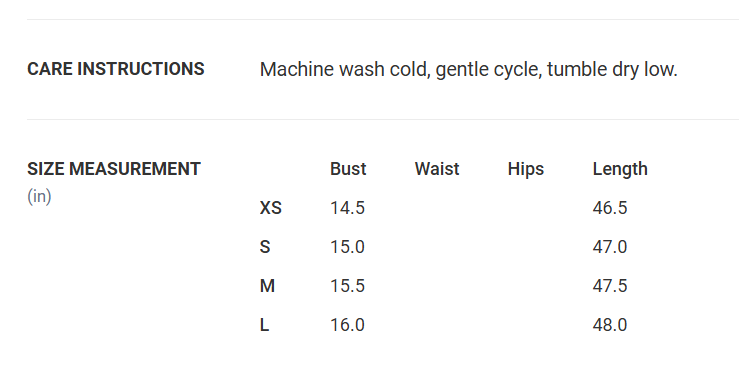
Task: Click the (in) unit label
Action: pos(39,196)
